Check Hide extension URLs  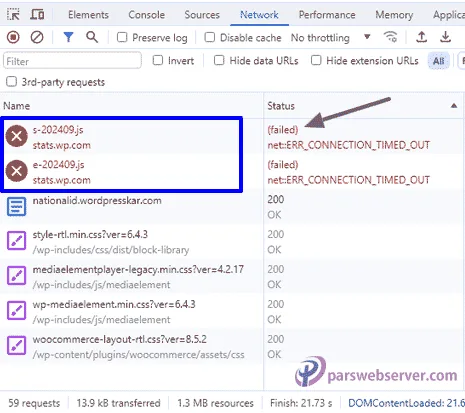point(316,60)
